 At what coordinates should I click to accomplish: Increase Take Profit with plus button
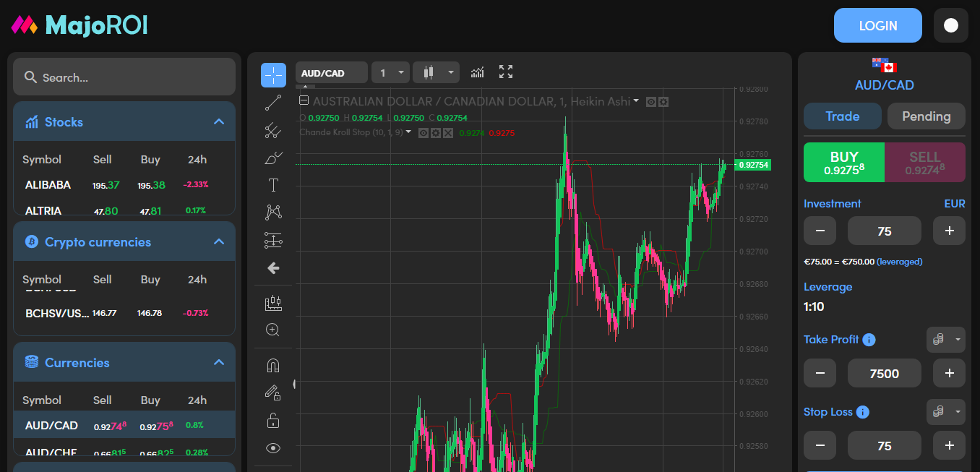pyautogui.click(x=949, y=373)
